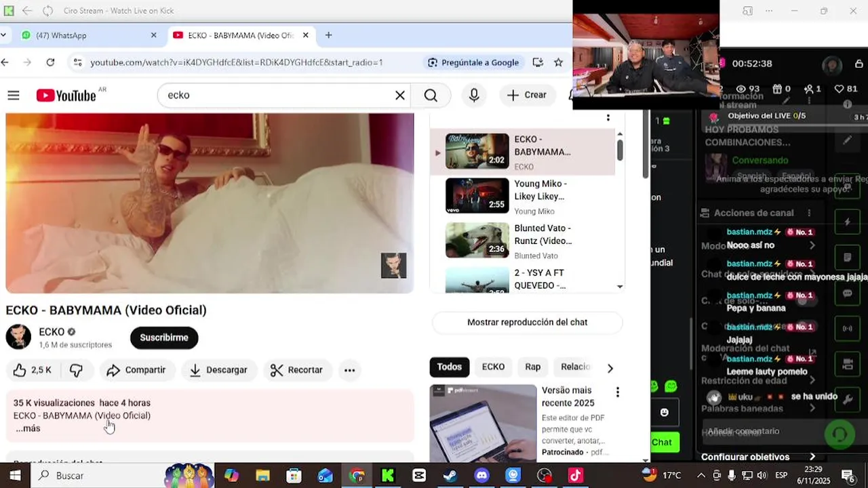Click the green headset support button
Image resolution: width=868 pixels, height=488 pixels.
coord(840,434)
